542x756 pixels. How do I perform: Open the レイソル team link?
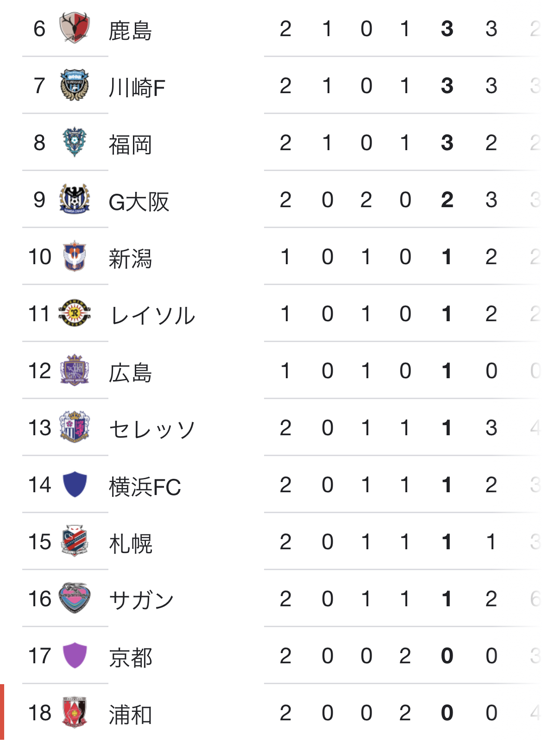[x=152, y=316]
